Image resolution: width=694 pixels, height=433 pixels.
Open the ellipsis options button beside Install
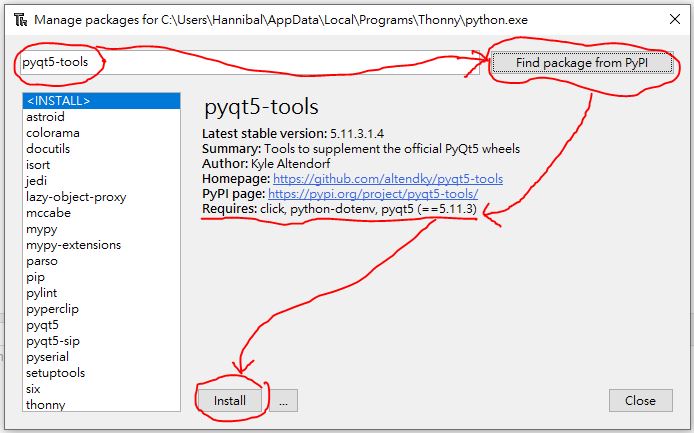pyautogui.click(x=284, y=401)
